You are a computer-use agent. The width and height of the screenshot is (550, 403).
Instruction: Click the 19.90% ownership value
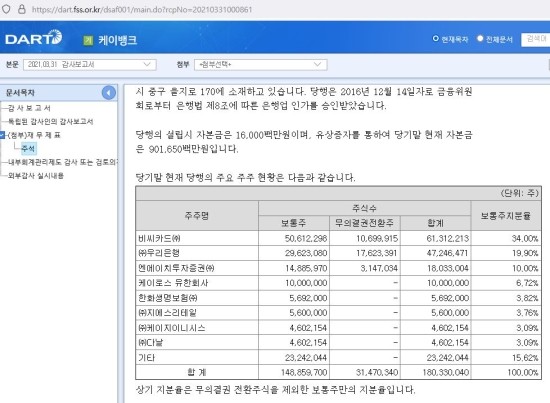pos(525,253)
